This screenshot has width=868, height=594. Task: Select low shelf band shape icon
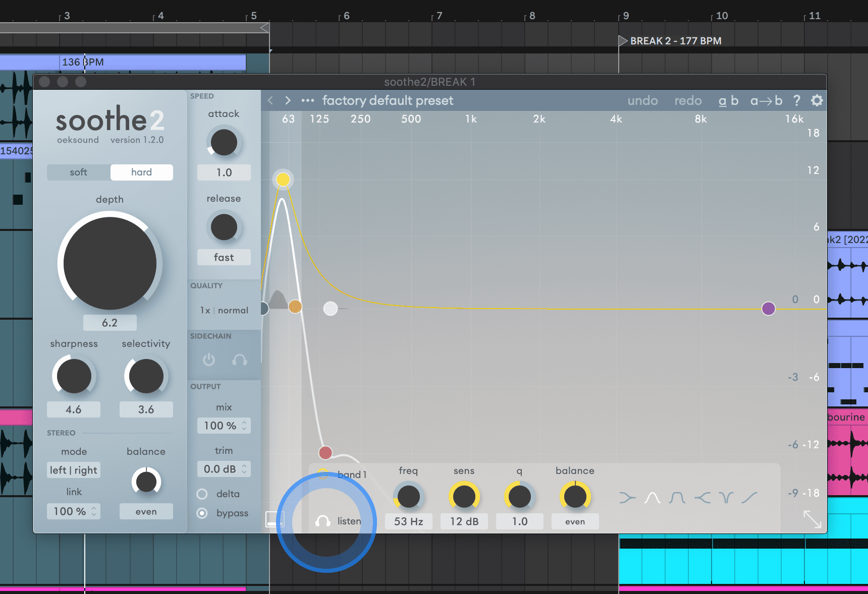click(627, 498)
